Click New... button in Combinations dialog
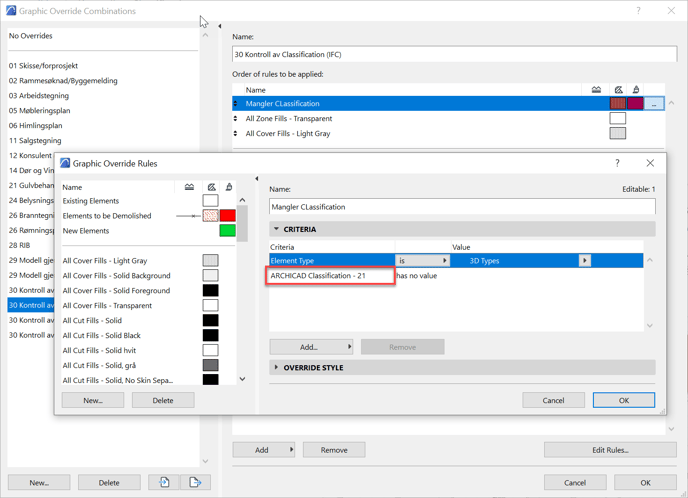Screen dimensions: 688x498 (39, 482)
